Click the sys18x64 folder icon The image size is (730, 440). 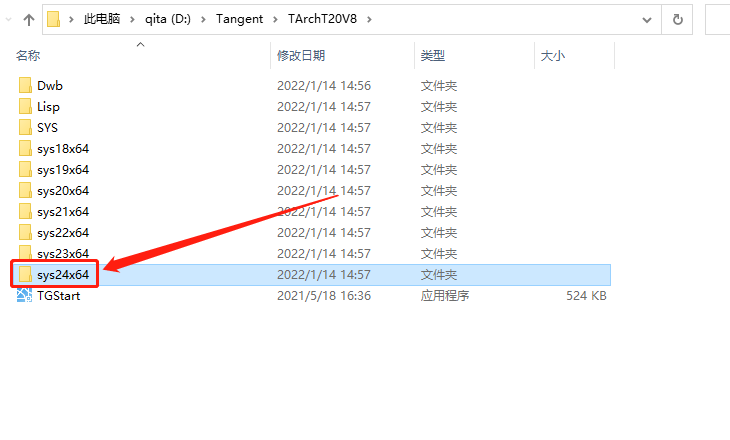(25, 149)
